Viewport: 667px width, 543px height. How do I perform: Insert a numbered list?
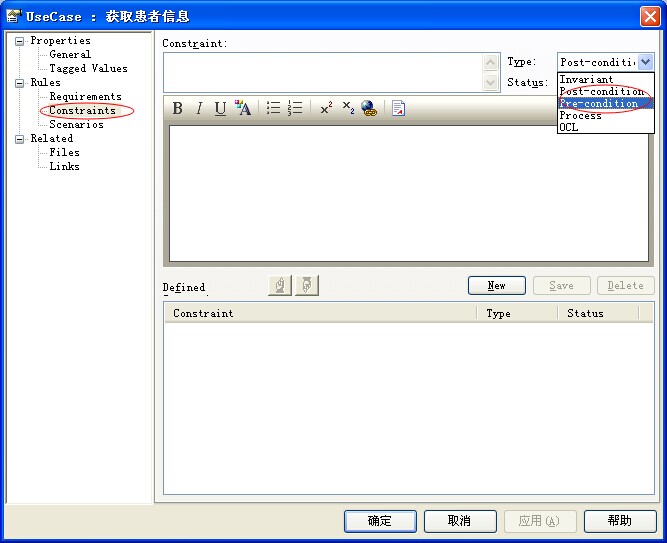pos(295,108)
